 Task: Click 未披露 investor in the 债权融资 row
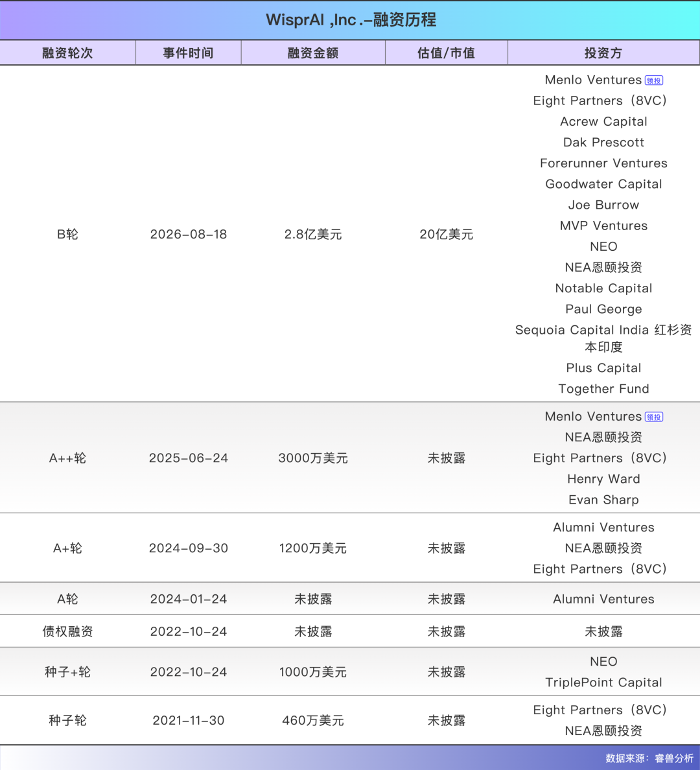click(x=603, y=631)
